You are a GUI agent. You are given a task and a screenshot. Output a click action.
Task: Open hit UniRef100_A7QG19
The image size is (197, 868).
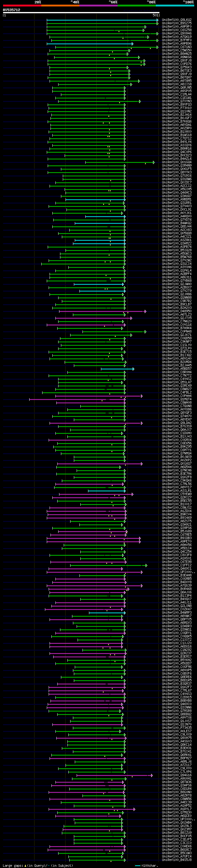[177, 37]
